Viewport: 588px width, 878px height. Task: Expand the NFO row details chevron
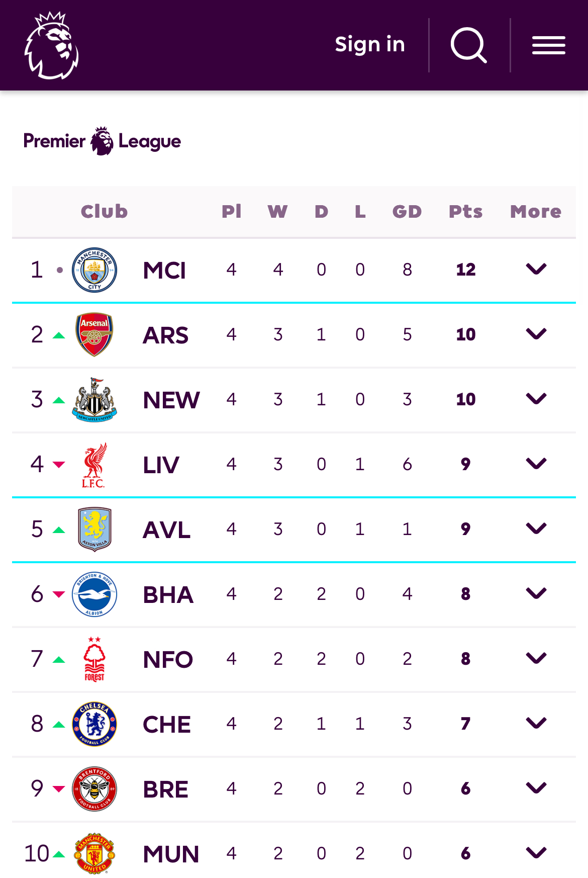click(x=536, y=658)
